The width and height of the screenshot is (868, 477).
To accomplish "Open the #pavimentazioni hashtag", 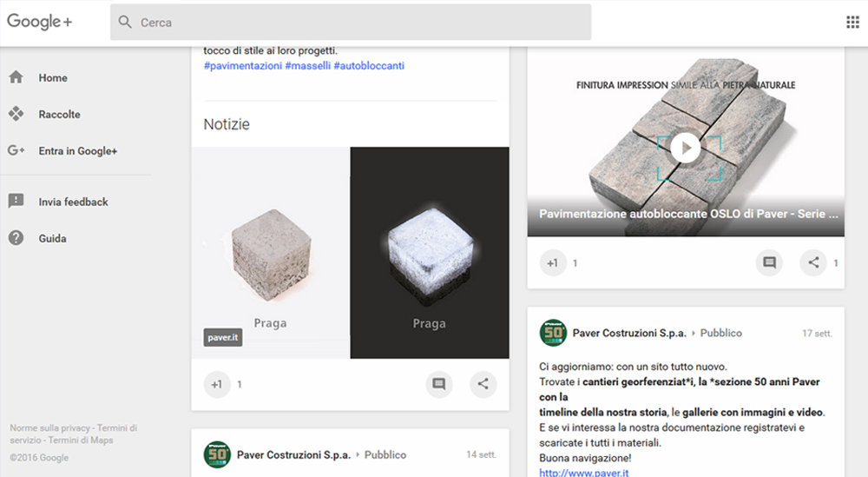I will click(x=243, y=65).
